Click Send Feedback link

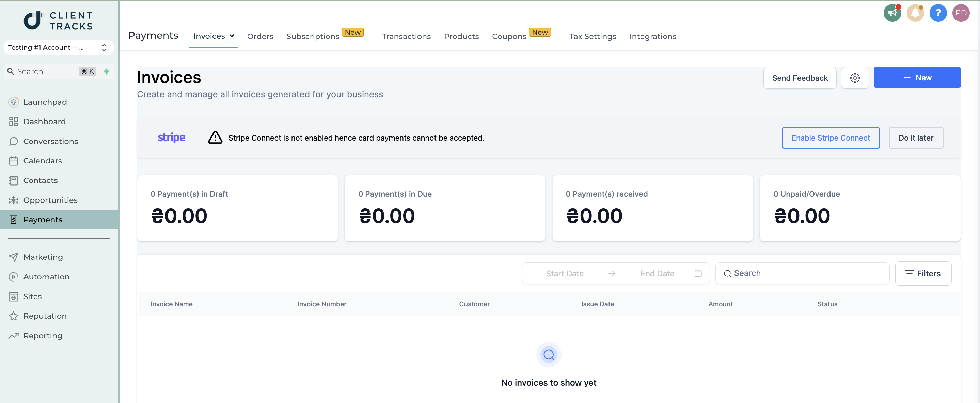(800, 78)
